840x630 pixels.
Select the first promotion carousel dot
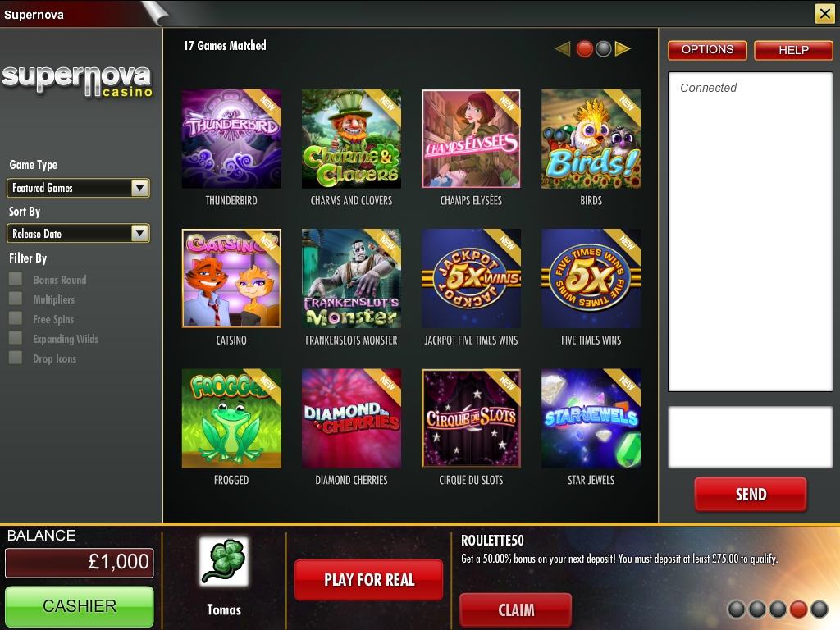(x=737, y=609)
